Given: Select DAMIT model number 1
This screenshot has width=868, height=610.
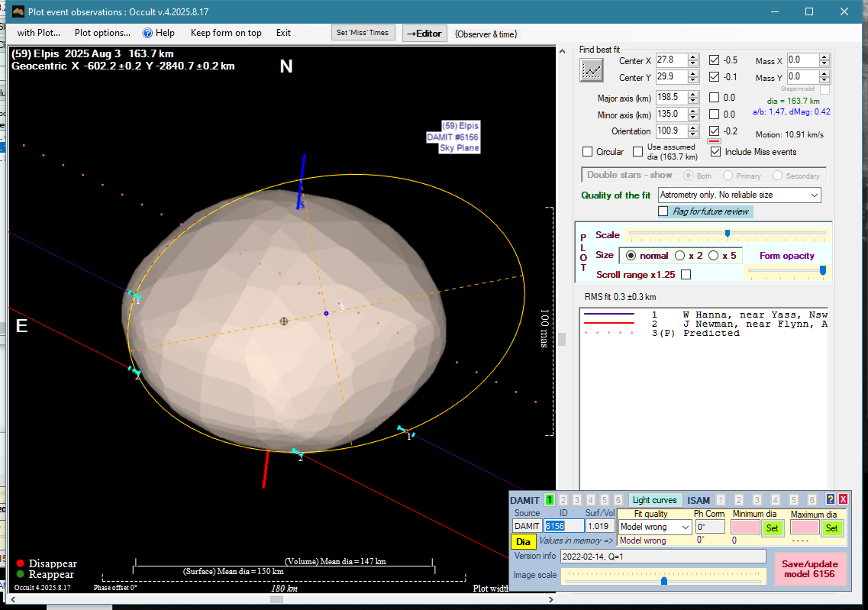Looking at the screenshot, I should (x=550, y=500).
